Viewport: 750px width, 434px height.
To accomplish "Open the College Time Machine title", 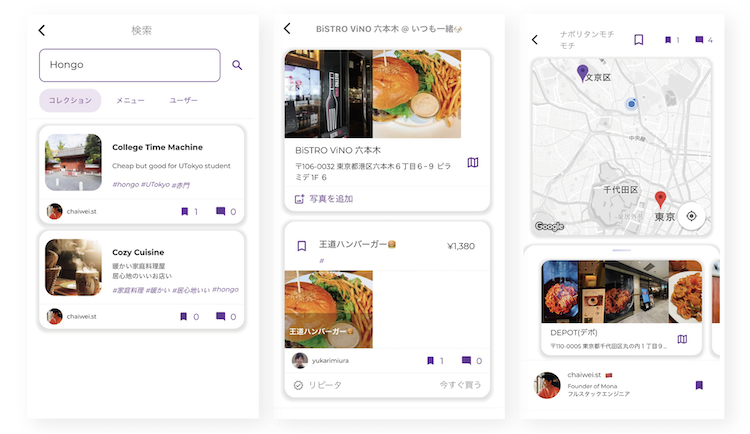I will [x=157, y=147].
